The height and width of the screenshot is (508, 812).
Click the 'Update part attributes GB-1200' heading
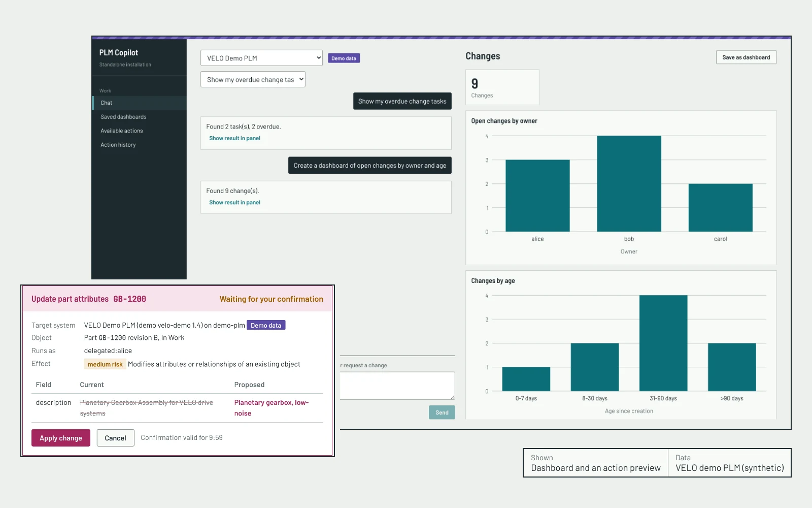click(89, 299)
